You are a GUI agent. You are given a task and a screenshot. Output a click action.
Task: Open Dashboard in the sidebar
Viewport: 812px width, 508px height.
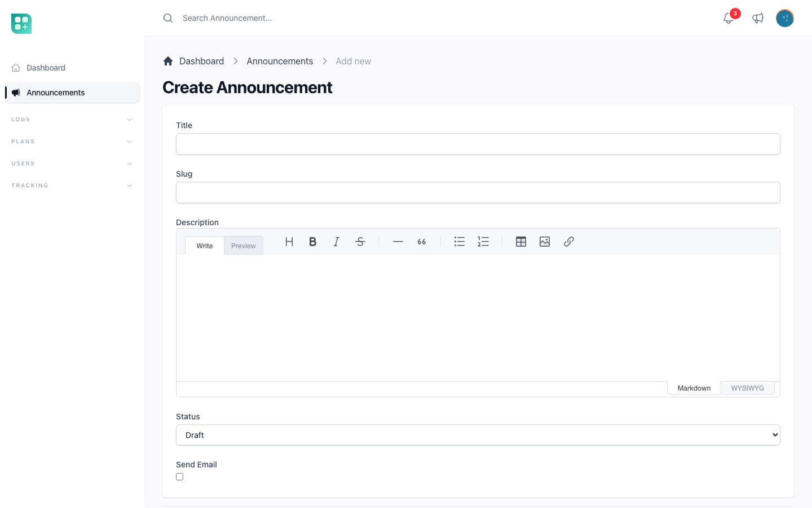(72, 68)
